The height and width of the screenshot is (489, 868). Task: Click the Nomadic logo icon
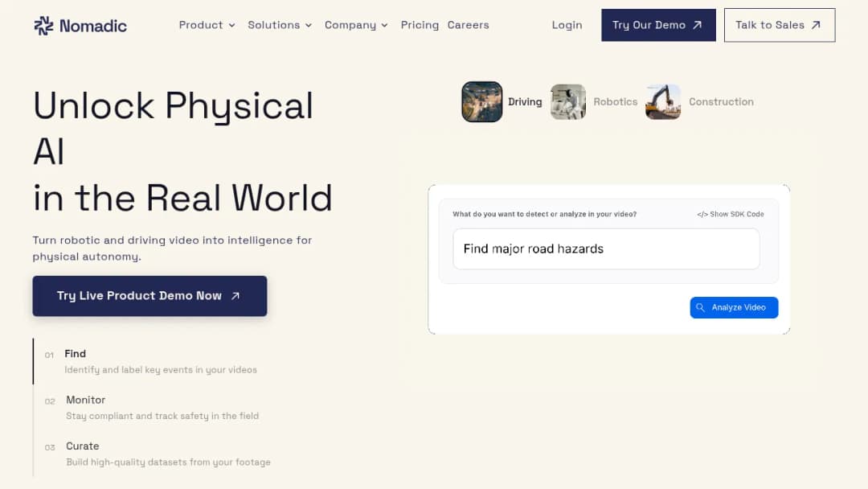click(43, 26)
